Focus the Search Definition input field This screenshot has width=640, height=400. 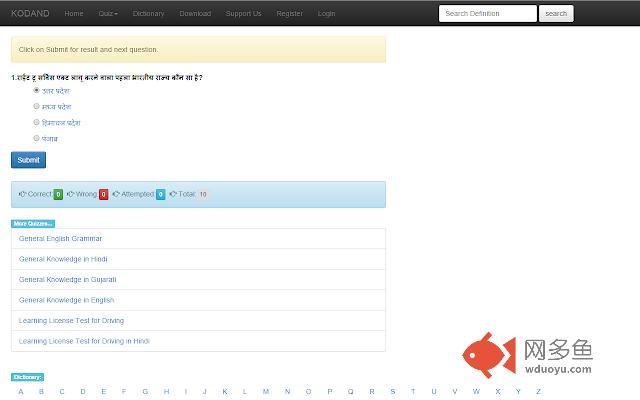click(488, 13)
